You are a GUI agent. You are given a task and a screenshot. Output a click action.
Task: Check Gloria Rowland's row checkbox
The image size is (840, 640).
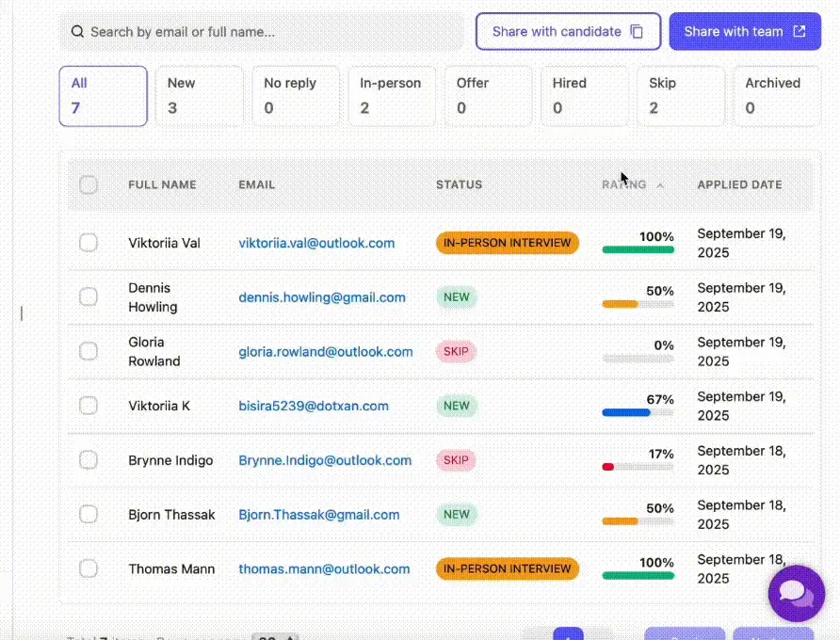pos(89,351)
